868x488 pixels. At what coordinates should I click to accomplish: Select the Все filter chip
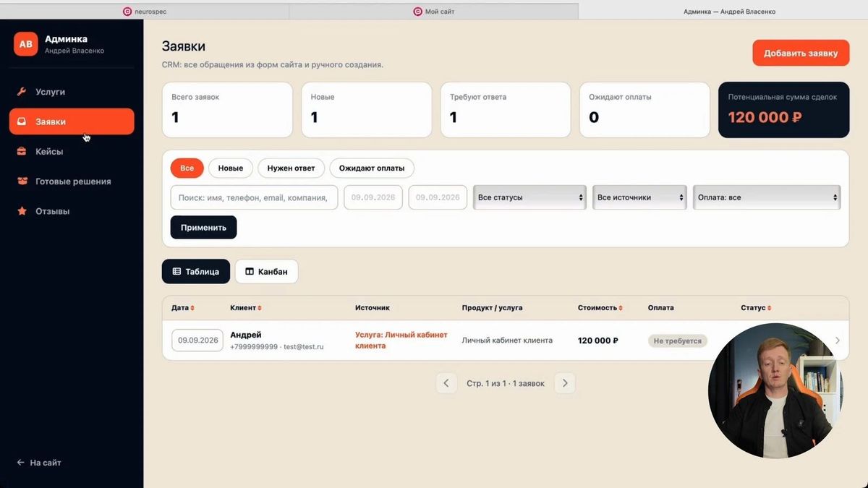point(187,168)
